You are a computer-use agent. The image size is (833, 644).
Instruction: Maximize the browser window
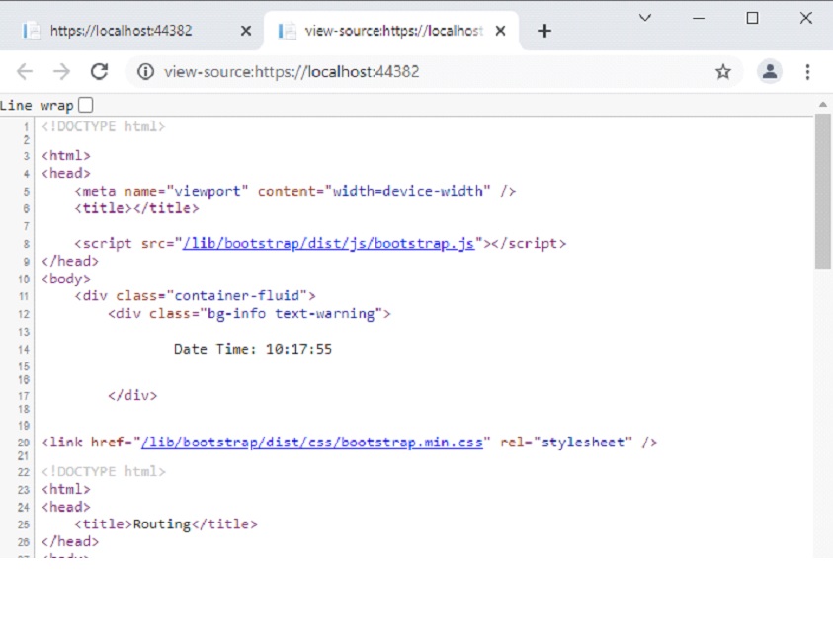coord(752,18)
